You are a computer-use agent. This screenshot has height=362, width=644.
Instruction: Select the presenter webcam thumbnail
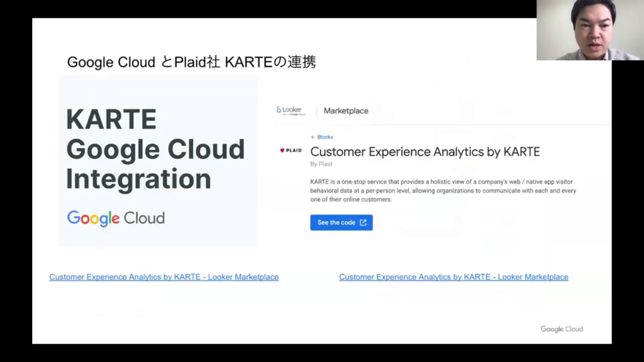click(x=589, y=30)
